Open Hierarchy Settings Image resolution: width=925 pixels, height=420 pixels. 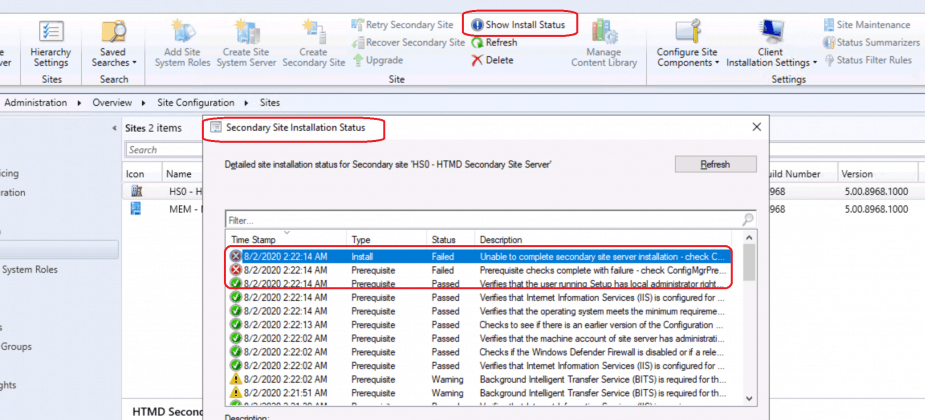coord(50,43)
